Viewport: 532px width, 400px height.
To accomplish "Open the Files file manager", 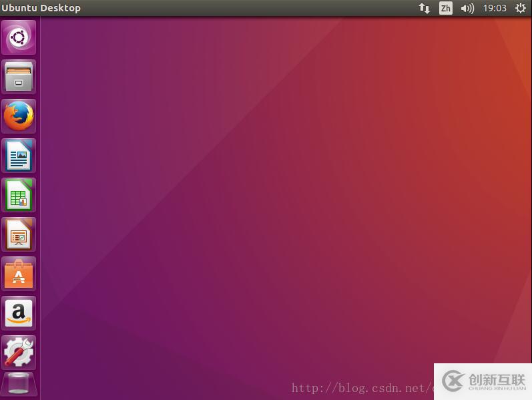I will pos(19,77).
